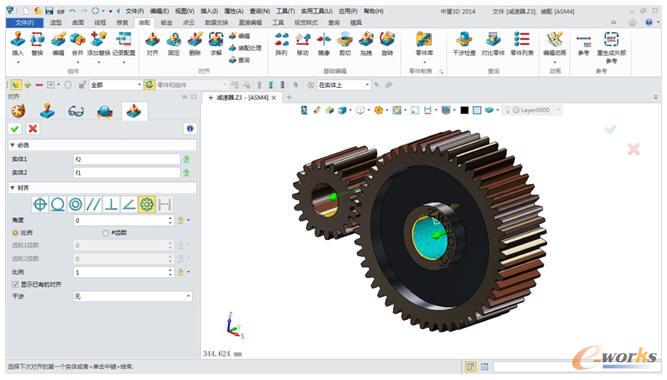The image size is (667, 380).
Task: Toggle the 显示已有的对齐 checkbox
Action: [15, 284]
